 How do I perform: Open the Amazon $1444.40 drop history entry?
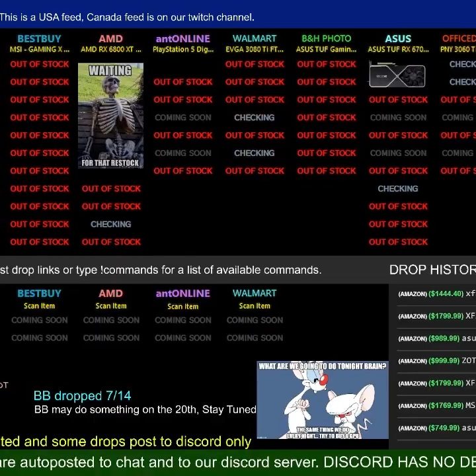[436, 294]
